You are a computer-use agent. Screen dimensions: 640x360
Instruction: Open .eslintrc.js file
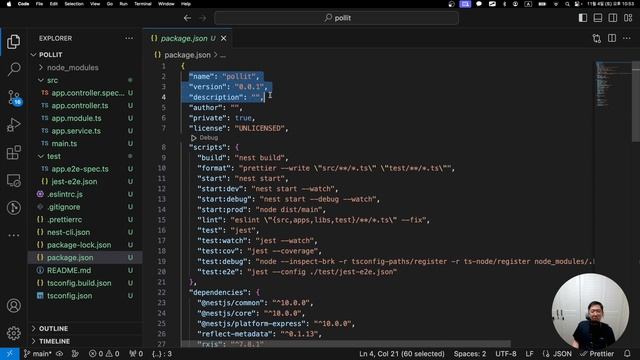point(64,194)
